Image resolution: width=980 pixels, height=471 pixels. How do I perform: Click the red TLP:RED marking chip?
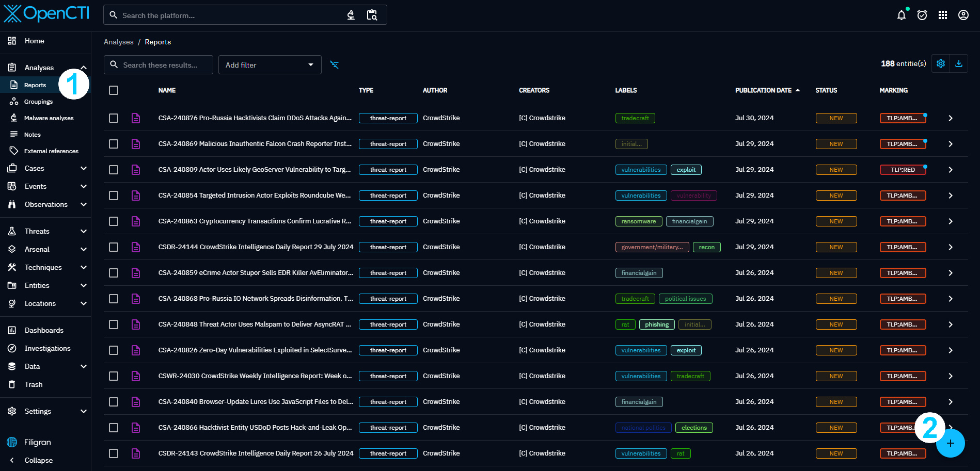click(902, 170)
